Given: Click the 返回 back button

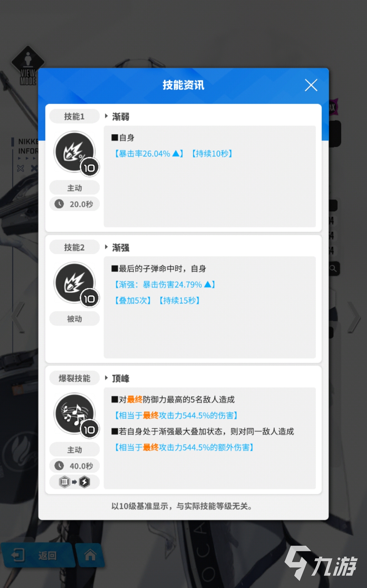Looking at the screenshot, I should click(x=36, y=555).
